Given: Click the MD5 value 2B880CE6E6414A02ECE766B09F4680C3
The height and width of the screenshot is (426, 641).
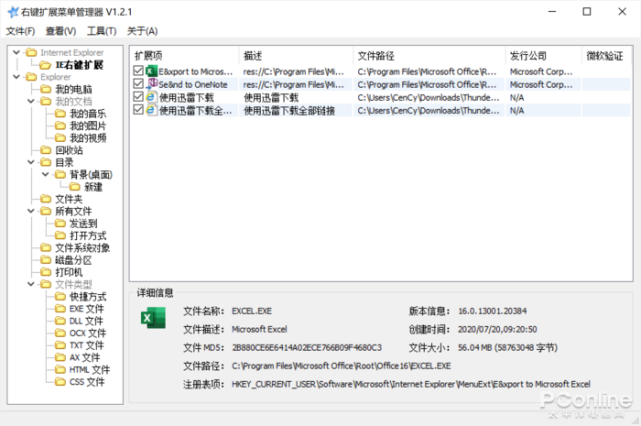Looking at the screenshot, I should tap(307, 348).
